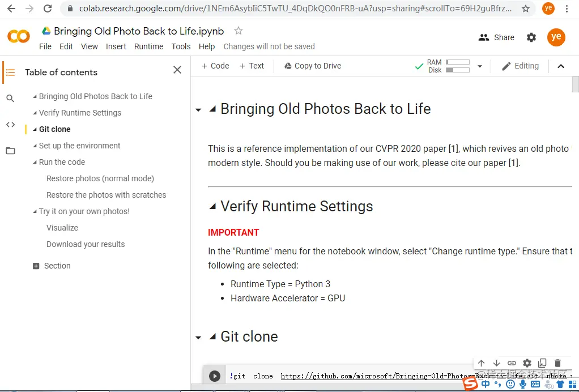Viewport: 579px width, 392px height.
Task: Jump to 'Restore photos (normal mode)' in contents
Action: coord(100,178)
